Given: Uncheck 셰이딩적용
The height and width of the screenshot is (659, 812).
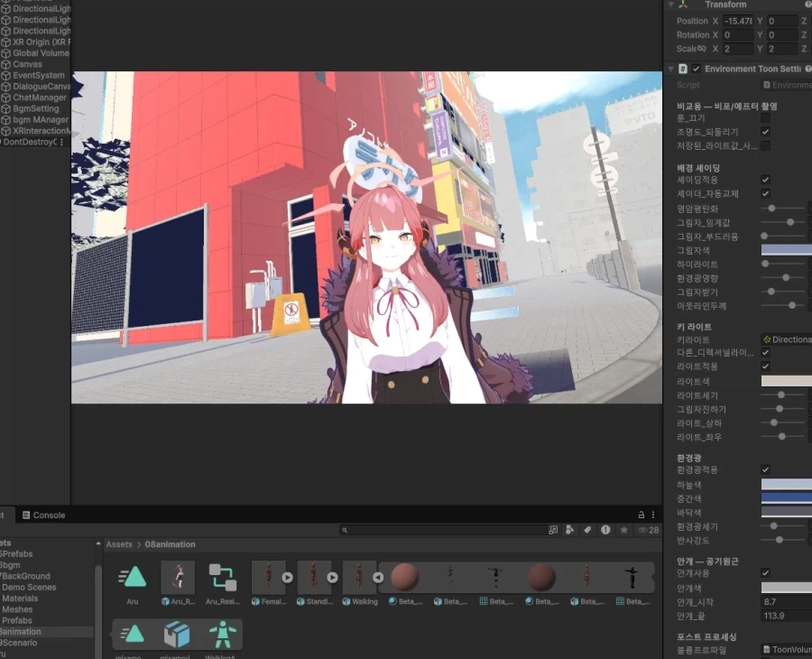Looking at the screenshot, I should pos(765,180).
